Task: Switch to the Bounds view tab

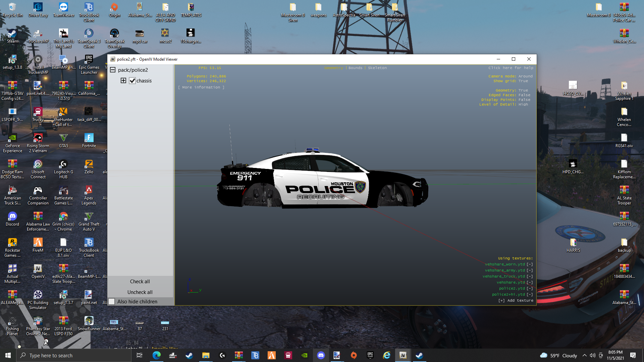Action: click(355, 68)
